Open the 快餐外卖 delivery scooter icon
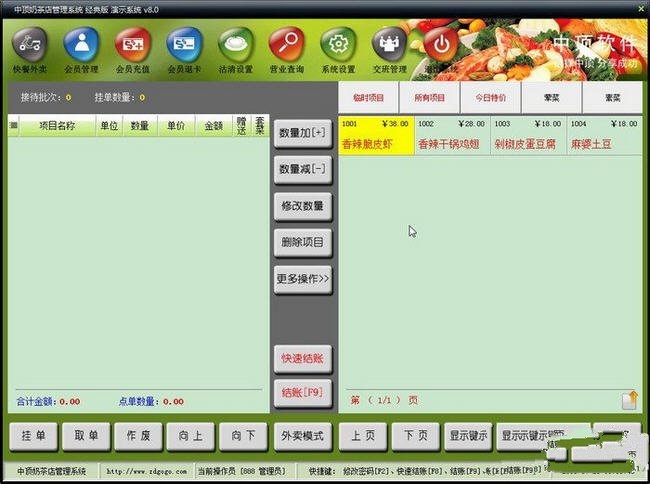Viewport: 650px width, 484px height. (x=29, y=45)
